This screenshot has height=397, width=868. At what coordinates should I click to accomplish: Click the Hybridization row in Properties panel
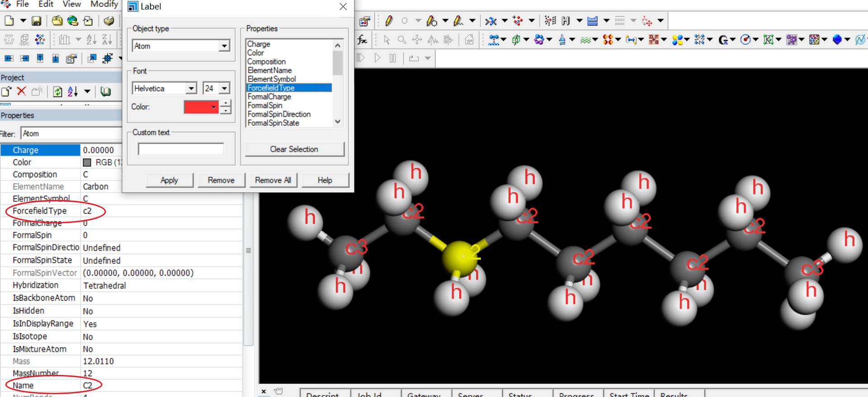click(121, 285)
